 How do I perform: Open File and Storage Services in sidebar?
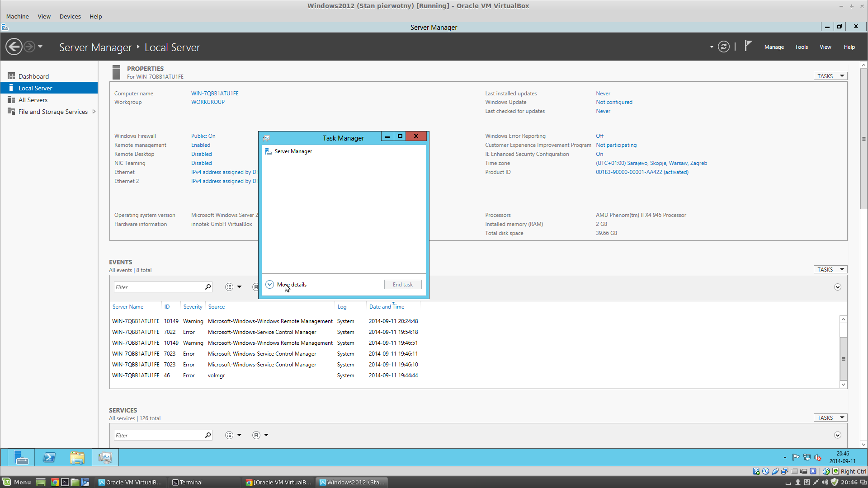pos(53,112)
